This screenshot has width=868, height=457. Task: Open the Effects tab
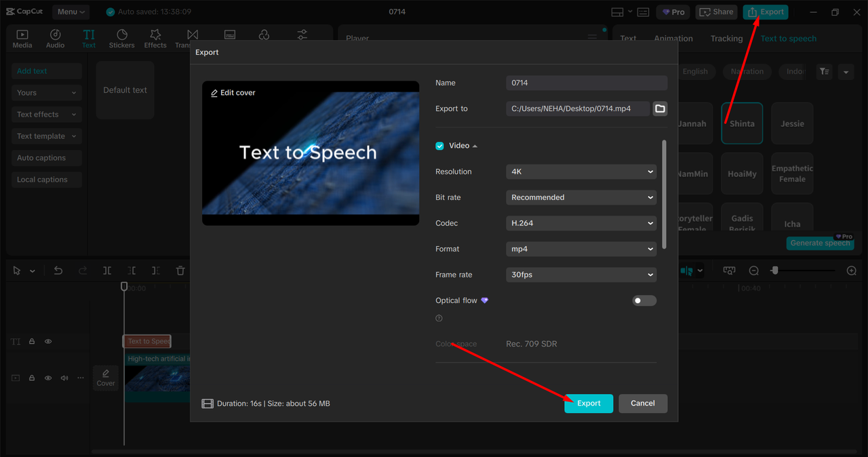click(155, 39)
